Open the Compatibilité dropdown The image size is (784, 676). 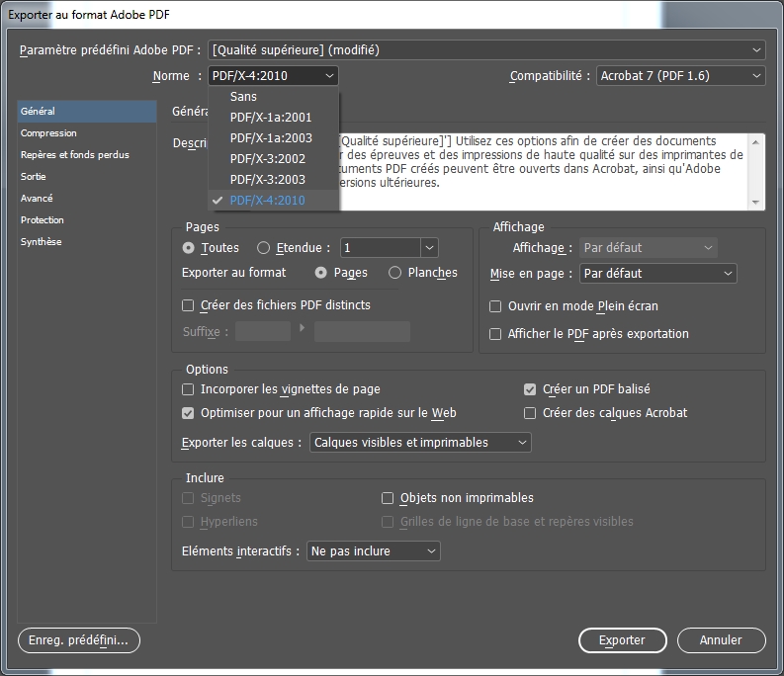tap(680, 76)
